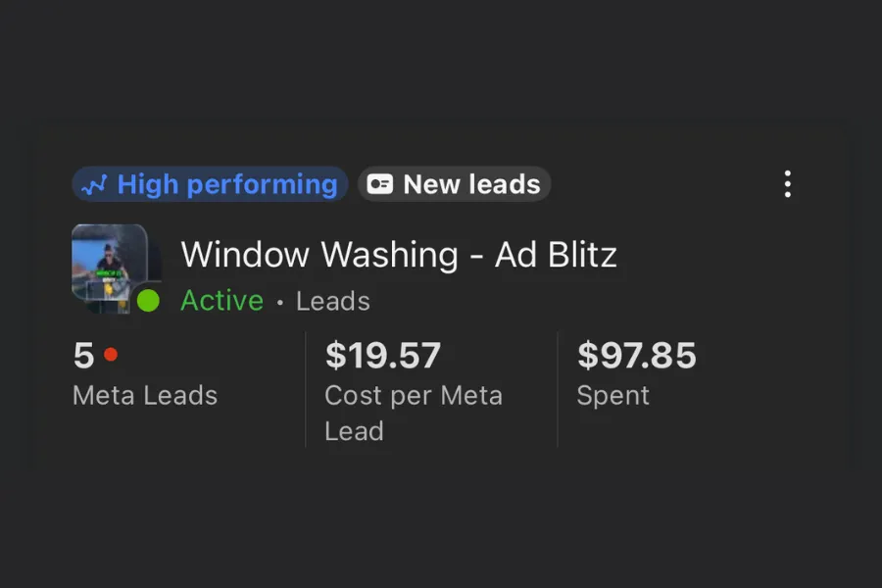The width and height of the screenshot is (882, 588).
Task: Click the red dot beside the lead count
Action: [x=111, y=354]
